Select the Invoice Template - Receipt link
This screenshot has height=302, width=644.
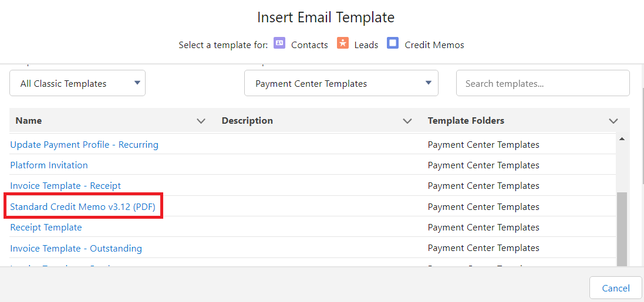coord(66,186)
